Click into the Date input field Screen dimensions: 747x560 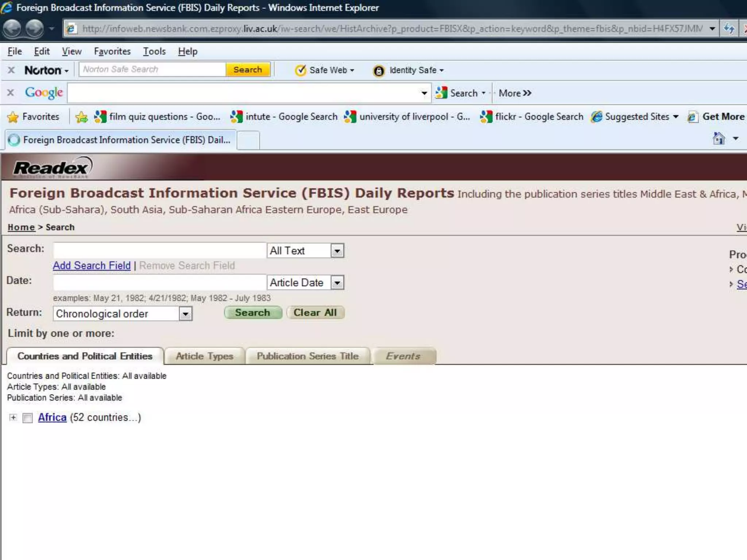(159, 283)
